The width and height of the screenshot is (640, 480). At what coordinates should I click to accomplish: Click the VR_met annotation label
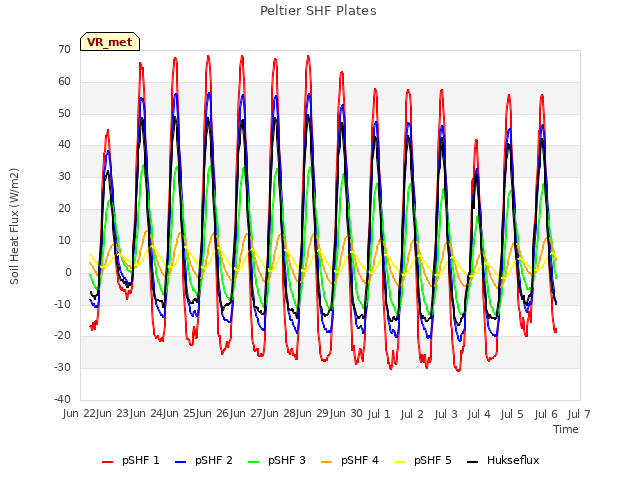[x=110, y=42]
